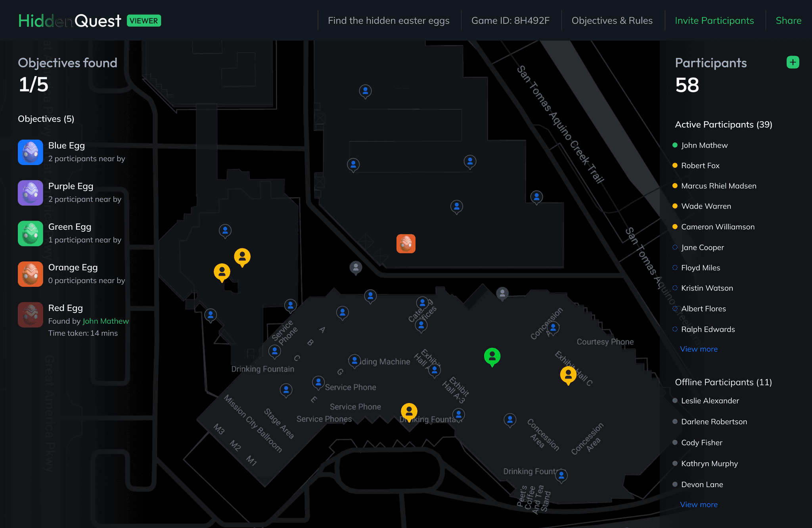Select the Purple Egg objective icon
This screenshot has height=528, width=812.
[31, 193]
